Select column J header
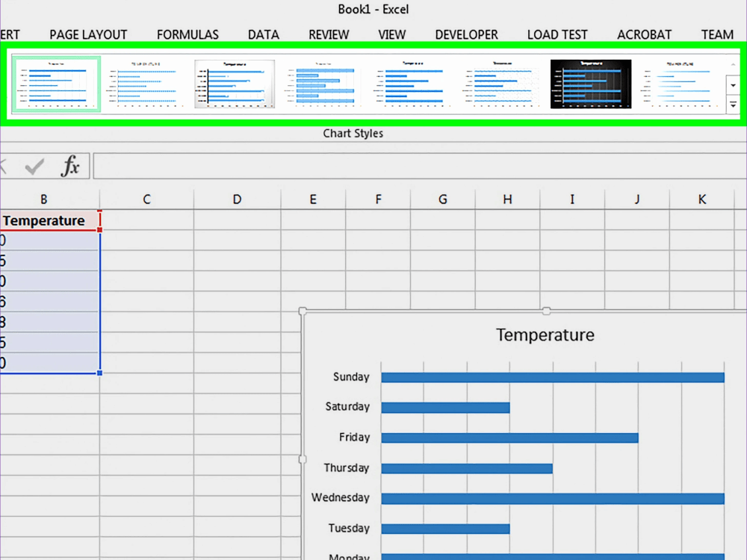The height and width of the screenshot is (560, 747). 637,199
